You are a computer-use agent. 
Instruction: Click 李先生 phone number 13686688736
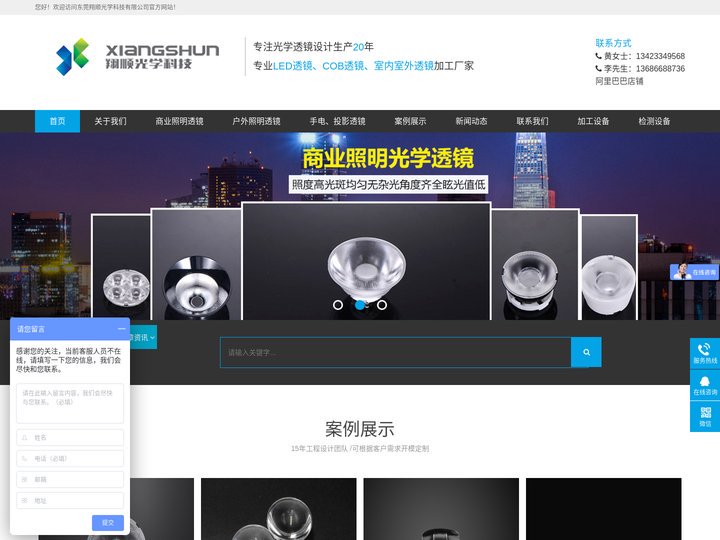coord(660,68)
